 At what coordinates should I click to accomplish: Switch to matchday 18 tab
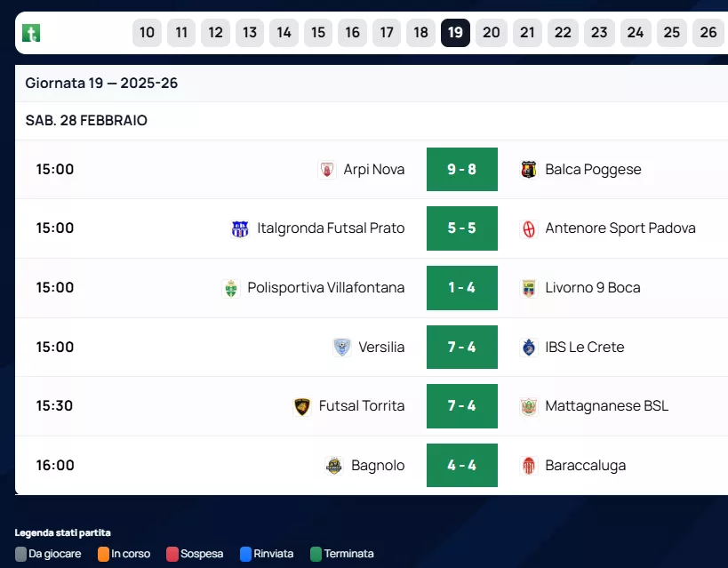coord(421,33)
